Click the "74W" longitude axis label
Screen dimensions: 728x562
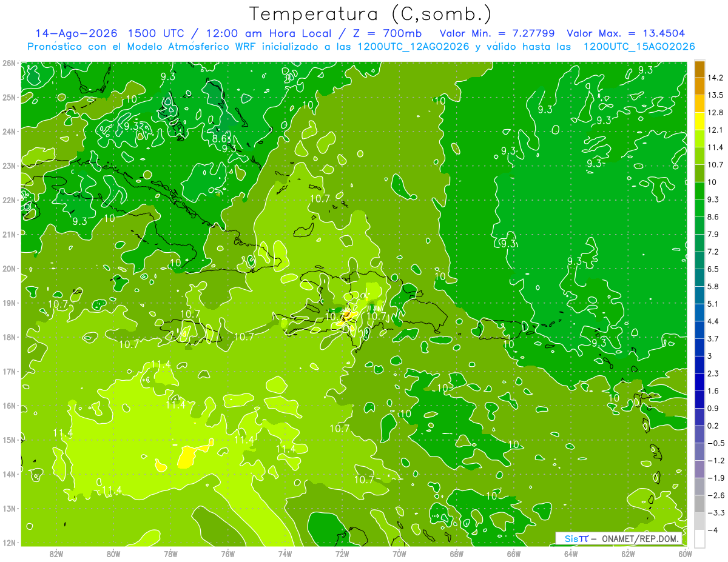[x=285, y=554]
